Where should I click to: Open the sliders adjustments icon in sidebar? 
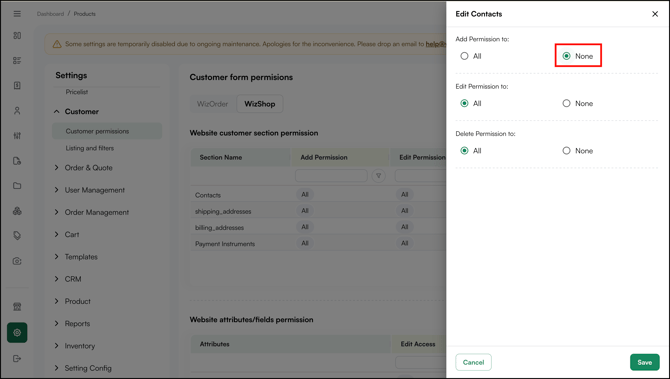click(x=17, y=135)
